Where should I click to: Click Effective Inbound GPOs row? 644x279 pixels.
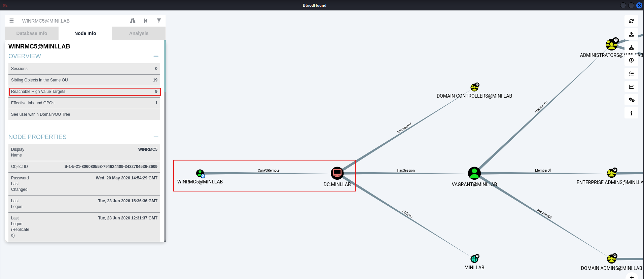pos(84,103)
